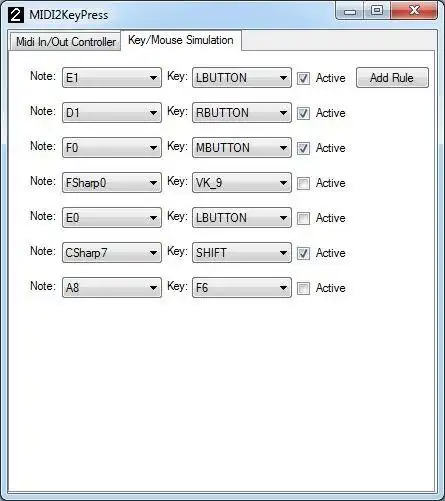The height and width of the screenshot is (501, 445).
Task: Disable Active for the CSharp7 SHIFT rule
Action: [x=303, y=253]
